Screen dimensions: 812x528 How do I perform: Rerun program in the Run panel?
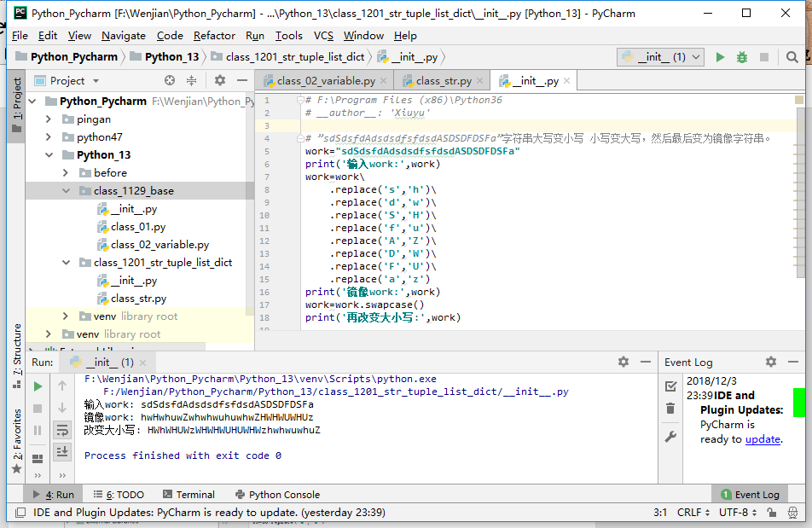(38, 386)
